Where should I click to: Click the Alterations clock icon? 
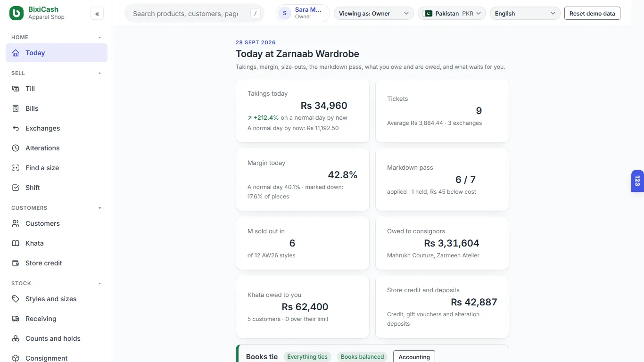tap(16, 148)
